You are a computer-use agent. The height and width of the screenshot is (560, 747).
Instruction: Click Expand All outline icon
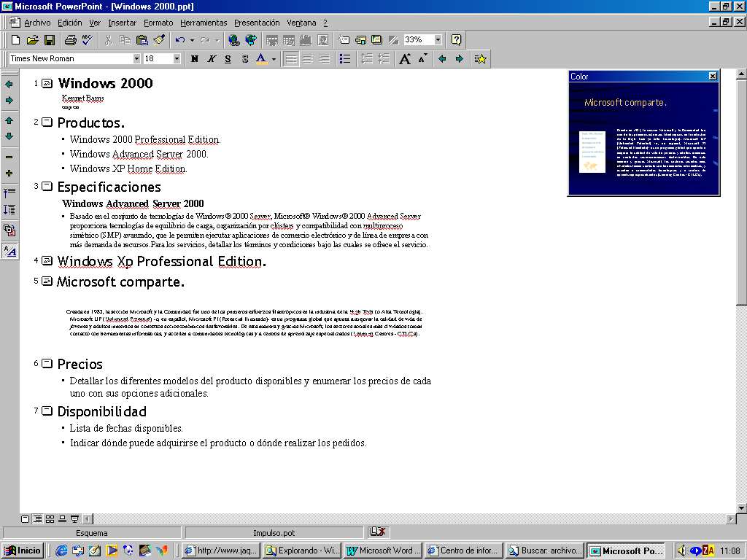[x=9, y=209]
